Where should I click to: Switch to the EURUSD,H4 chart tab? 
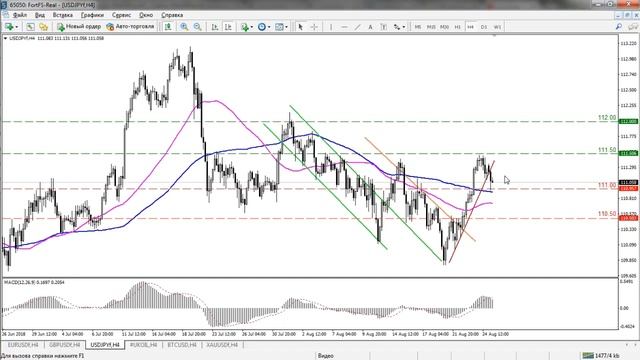point(23,345)
